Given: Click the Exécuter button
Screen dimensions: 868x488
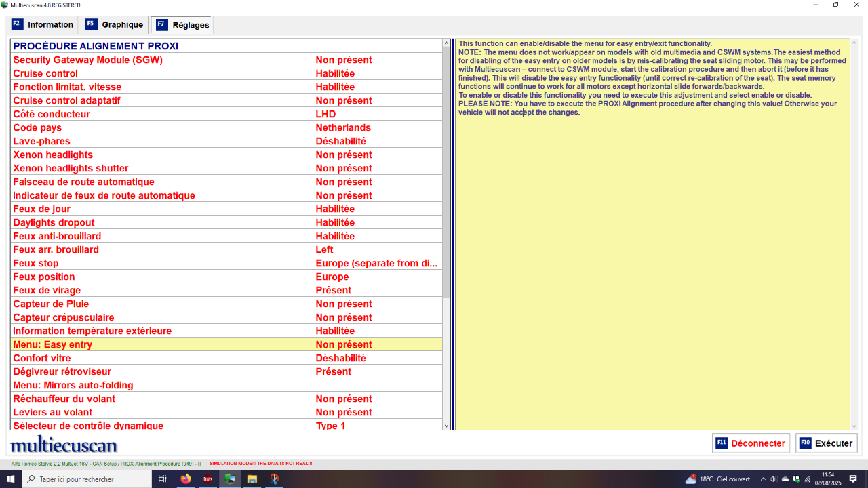Looking at the screenshot, I should (x=826, y=443).
